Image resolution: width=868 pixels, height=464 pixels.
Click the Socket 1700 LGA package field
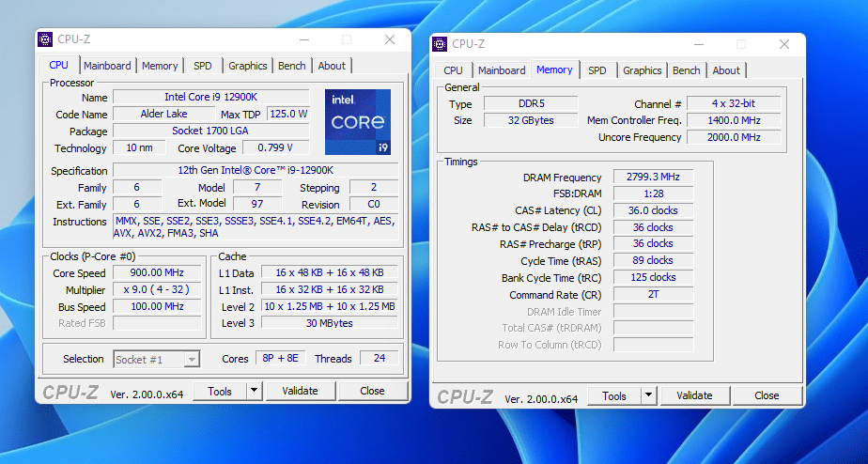(x=211, y=131)
